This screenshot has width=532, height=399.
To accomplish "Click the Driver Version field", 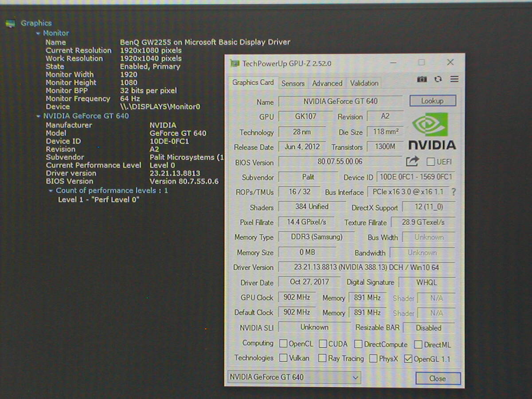I will (366, 267).
